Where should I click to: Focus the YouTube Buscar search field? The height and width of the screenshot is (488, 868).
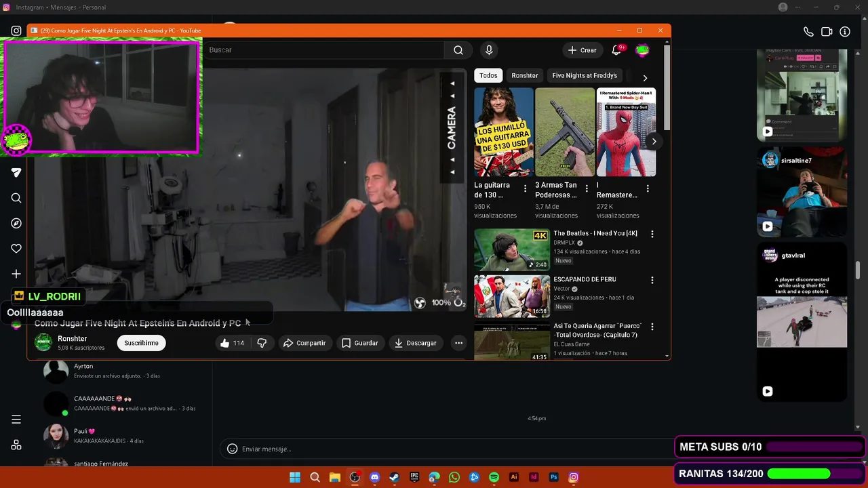tap(325, 50)
